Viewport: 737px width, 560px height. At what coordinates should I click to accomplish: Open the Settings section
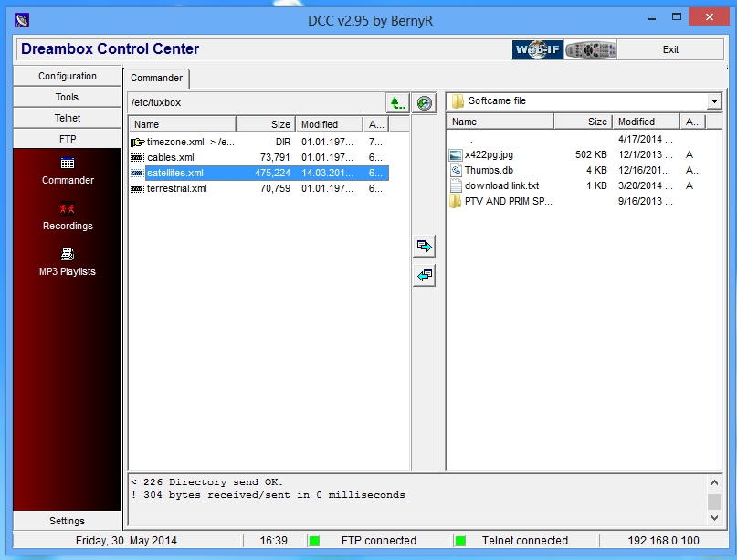[x=68, y=521]
